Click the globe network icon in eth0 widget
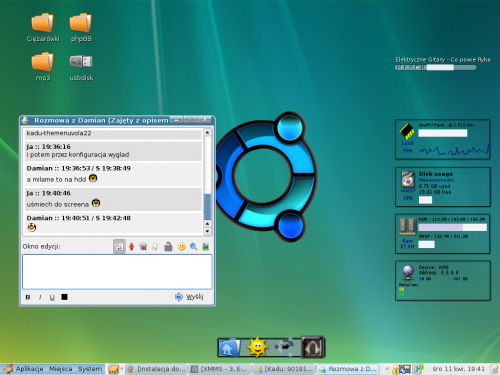The height and width of the screenshot is (375, 500). pyautogui.click(x=408, y=272)
